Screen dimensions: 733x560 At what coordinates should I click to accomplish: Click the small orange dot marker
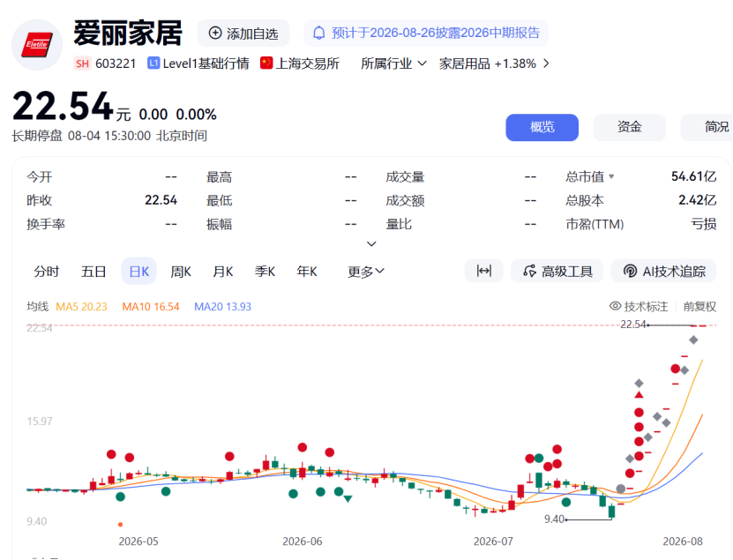pyautogui.click(x=120, y=525)
